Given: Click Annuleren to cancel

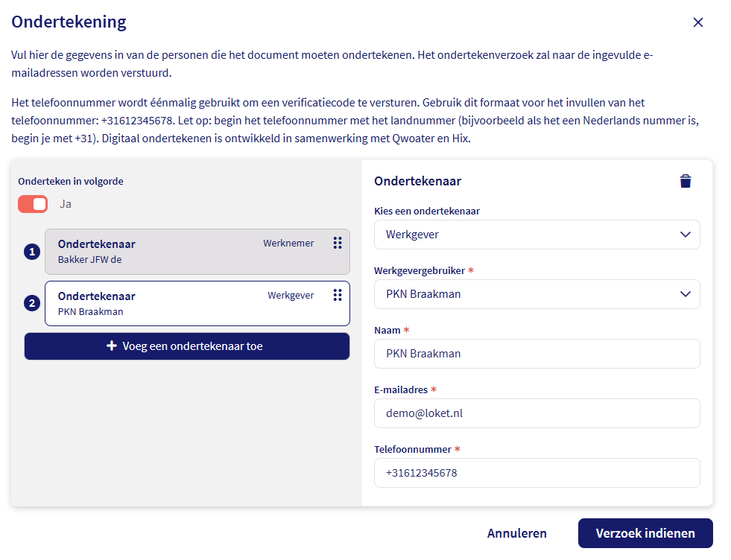Looking at the screenshot, I should pyautogui.click(x=516, y=533).
